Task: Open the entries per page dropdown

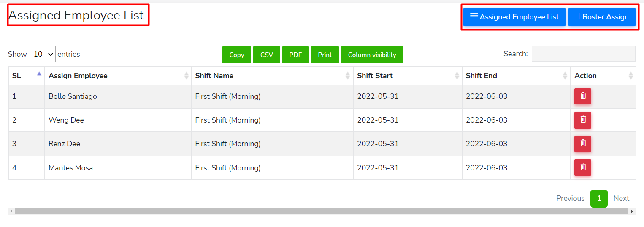Action: 42,54
